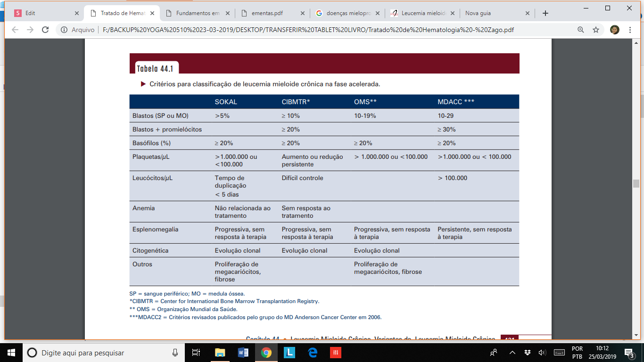The height and width of the screenshot is (362, 644).
Task: View site information icon beside Arquivo
Action: pyautogui.click(x=64, y=30)
